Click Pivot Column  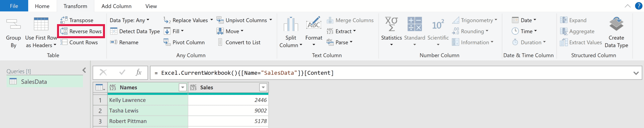[x=184, y=42]
